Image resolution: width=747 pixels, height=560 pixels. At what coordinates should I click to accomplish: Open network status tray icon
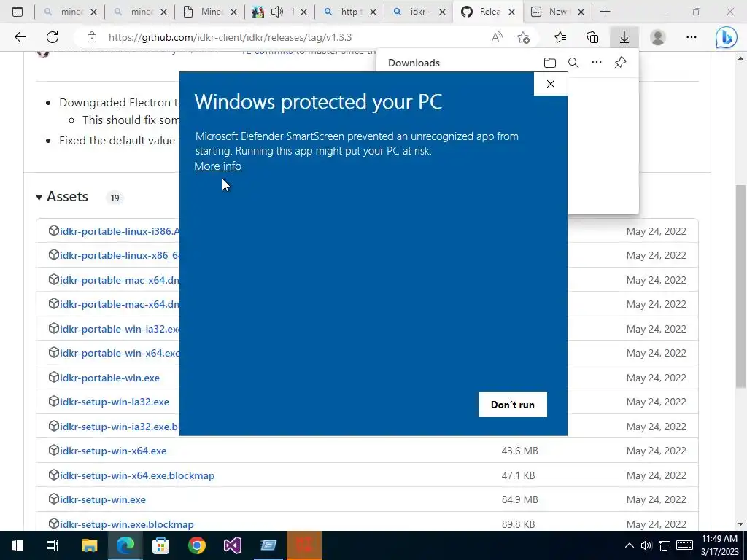click(x=664, y=545)
